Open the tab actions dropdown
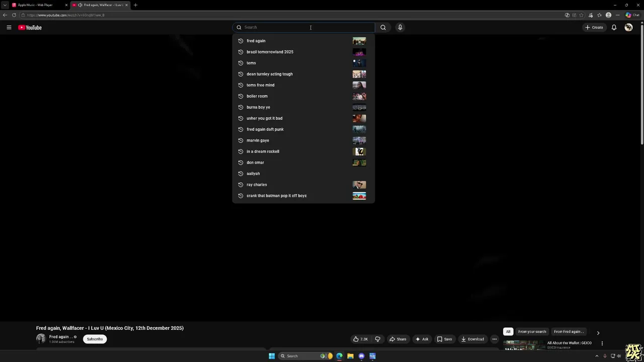 pyautogui.click(x=5, y=5)
